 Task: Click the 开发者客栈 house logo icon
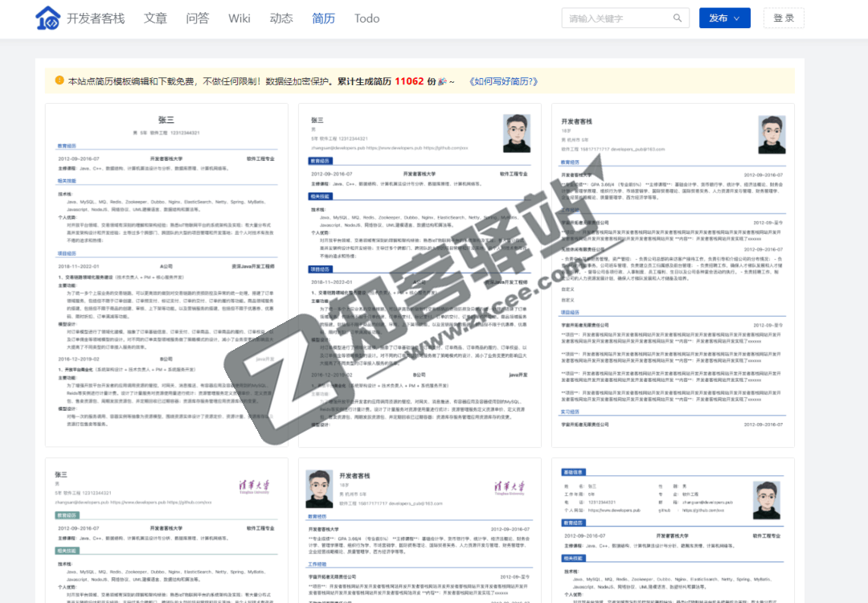click(47, 18)
